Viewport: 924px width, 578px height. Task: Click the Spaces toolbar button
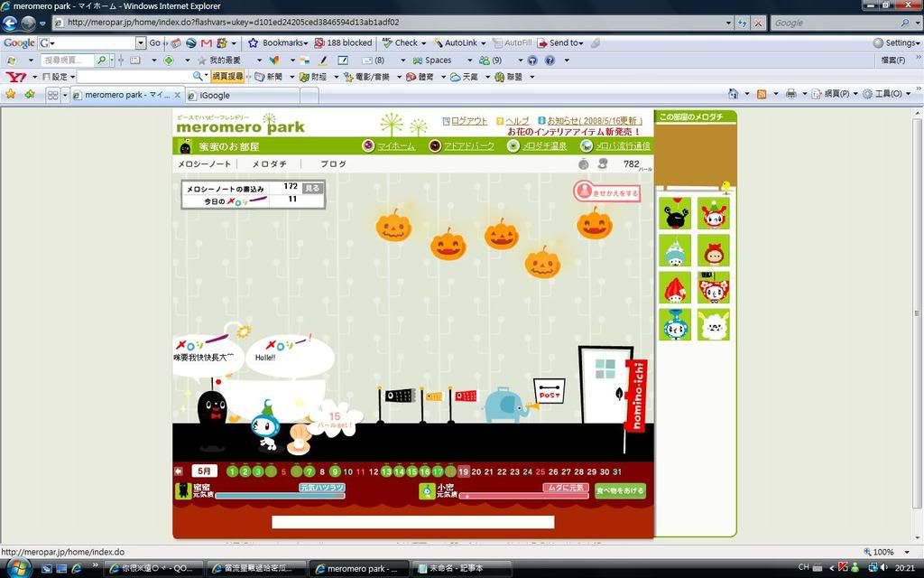click(432, 61)
